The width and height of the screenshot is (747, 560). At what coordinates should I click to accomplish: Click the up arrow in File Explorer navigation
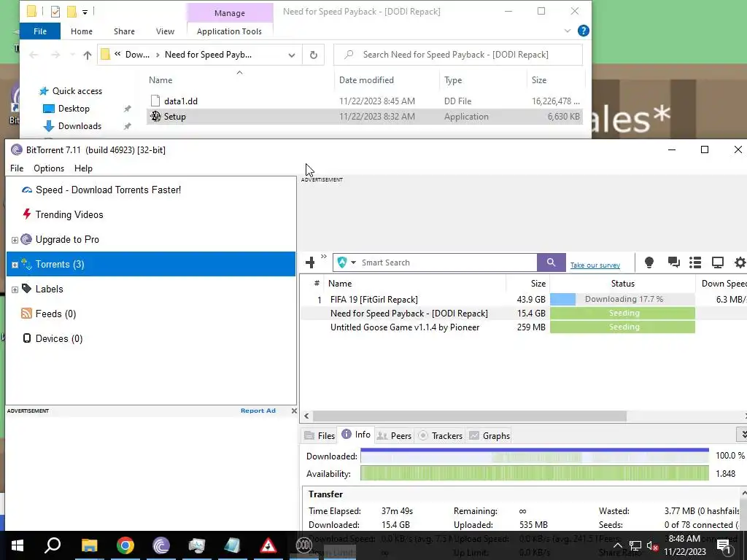[x=88, y=55]
